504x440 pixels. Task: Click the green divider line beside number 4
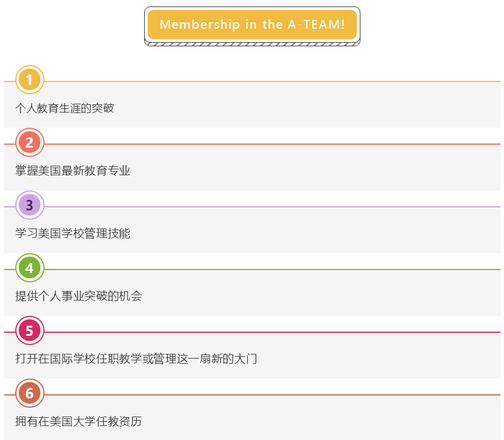pos(270,270)
